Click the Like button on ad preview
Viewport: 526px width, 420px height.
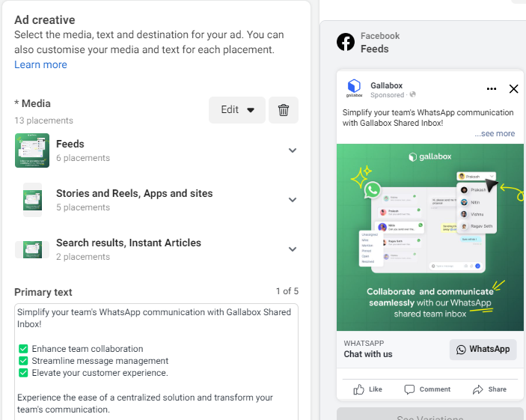tap(367, 389)
